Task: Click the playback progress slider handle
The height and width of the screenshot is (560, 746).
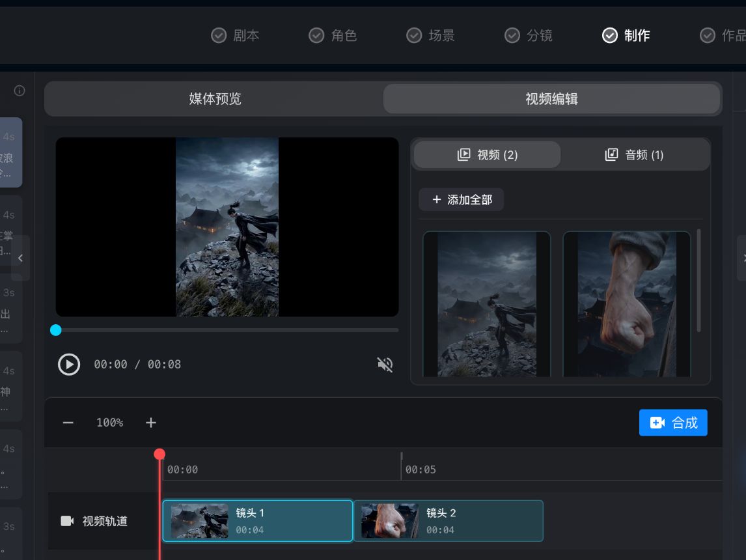Action: (55, 330)
